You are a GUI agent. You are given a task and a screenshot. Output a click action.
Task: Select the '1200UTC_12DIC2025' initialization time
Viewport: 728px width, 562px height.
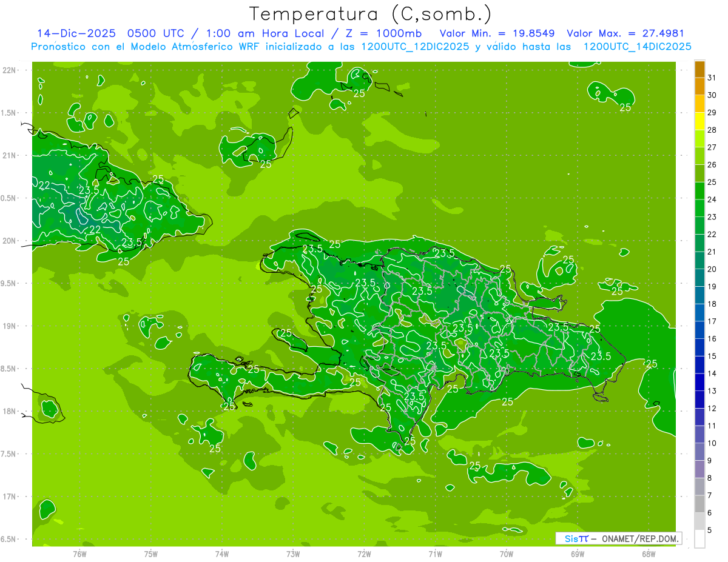tap(415, 47)
